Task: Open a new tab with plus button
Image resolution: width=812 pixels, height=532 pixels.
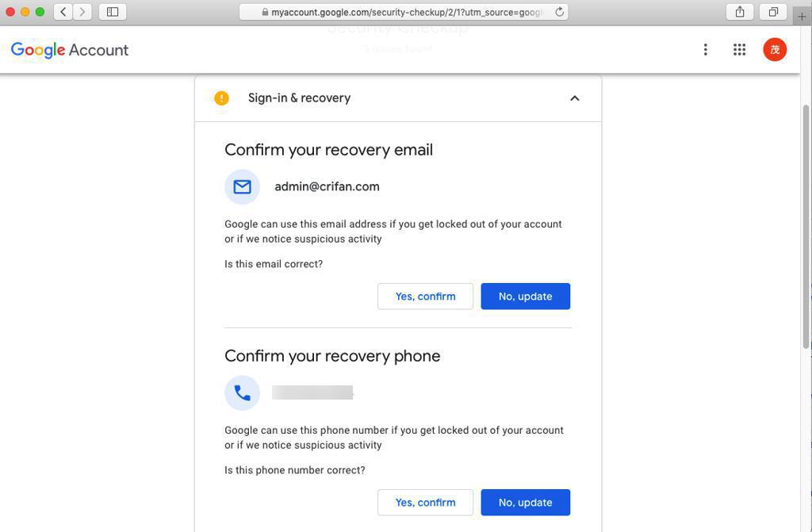Action: click(x=802, y=16)
